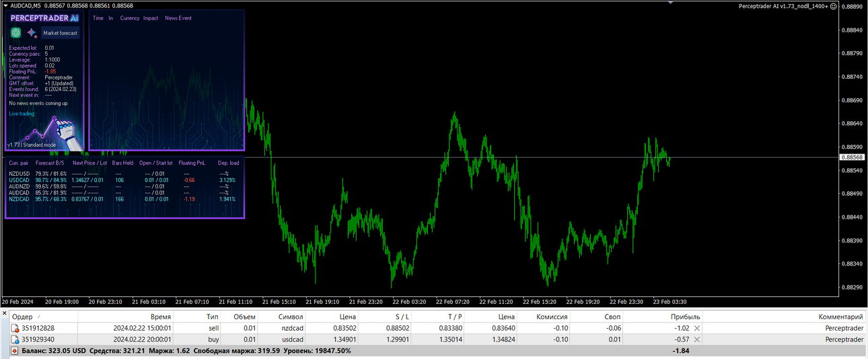Select the buy order icon for 351929340
The width and height of the screenshot is (868, 359).
pos(15,339)
